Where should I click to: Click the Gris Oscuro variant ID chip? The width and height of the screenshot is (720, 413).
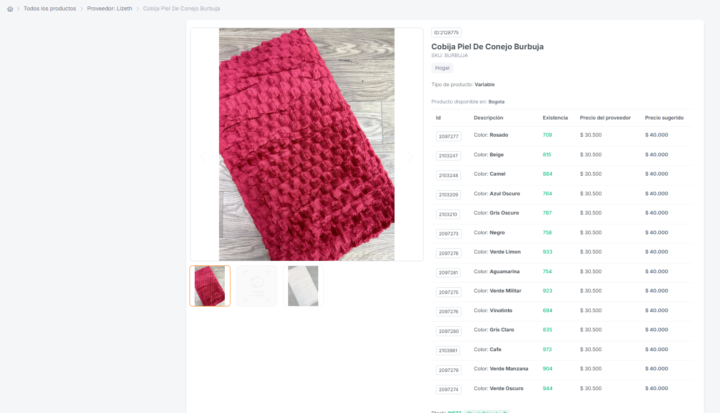click(x=448, y=214)
